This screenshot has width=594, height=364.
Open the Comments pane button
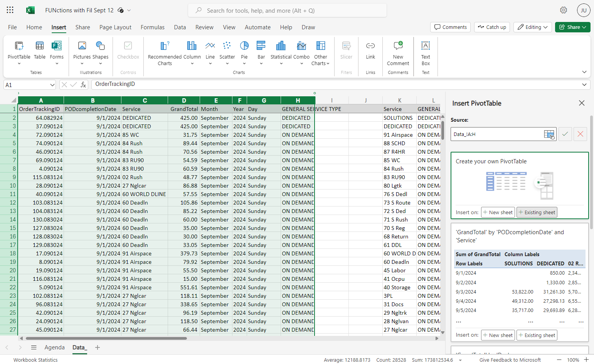[x=450, y=27]
